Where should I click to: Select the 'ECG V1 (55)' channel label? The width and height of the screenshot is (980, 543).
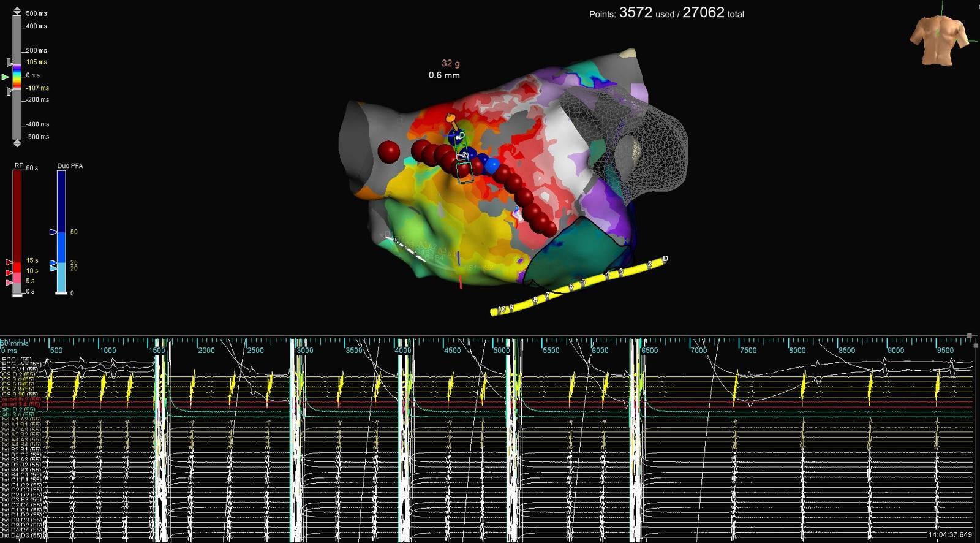(x=21, y=370)
